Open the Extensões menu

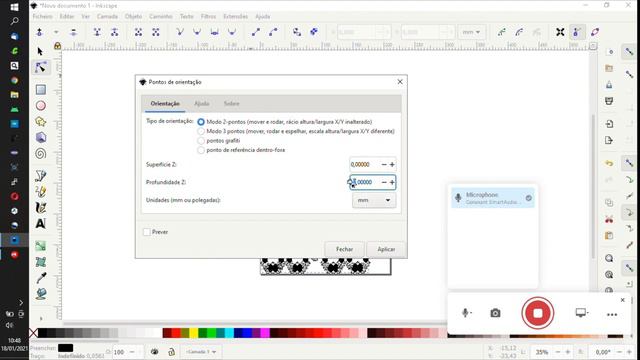236,16
